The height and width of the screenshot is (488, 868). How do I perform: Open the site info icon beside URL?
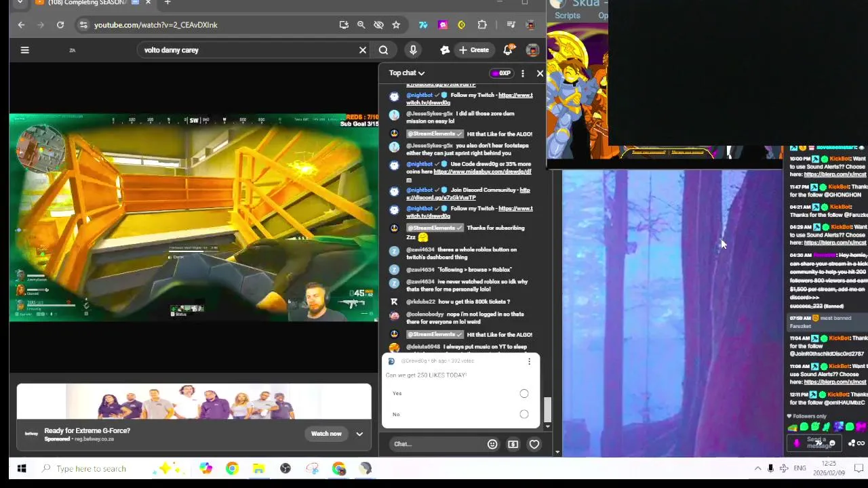[x=83, y=25]
